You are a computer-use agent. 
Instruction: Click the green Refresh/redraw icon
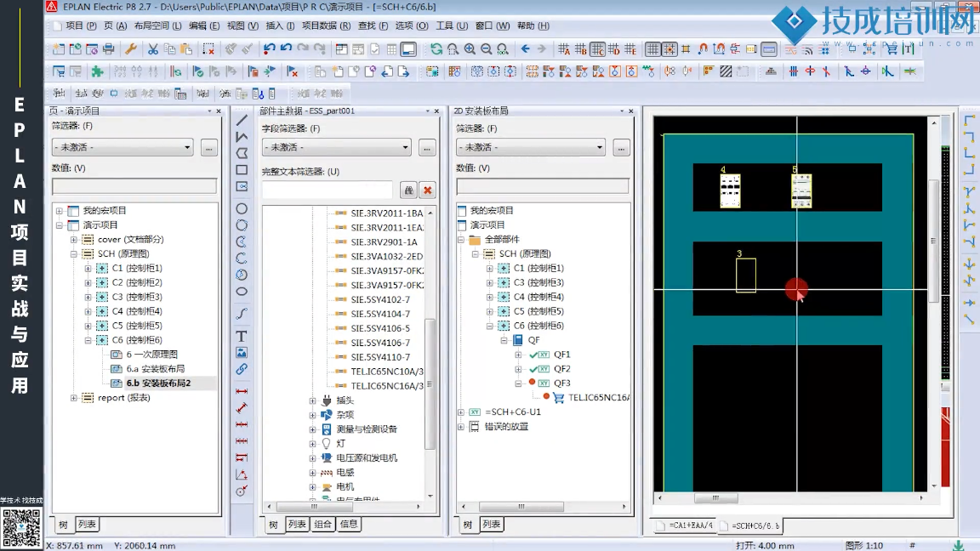(436, 48)
